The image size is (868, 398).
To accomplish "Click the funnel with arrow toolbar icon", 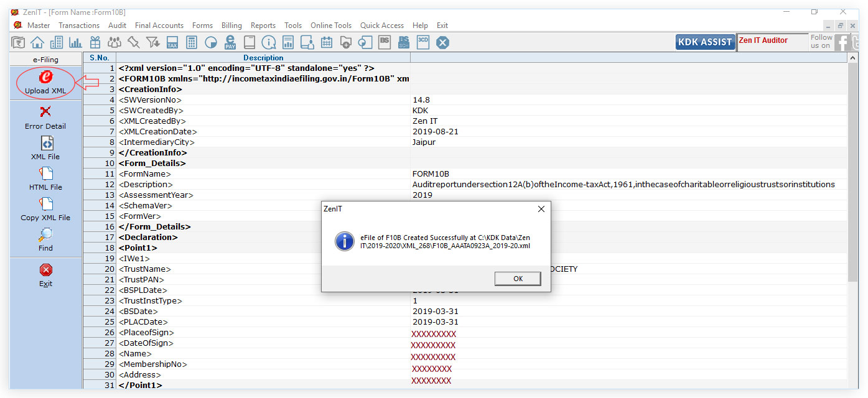I will 152,42.
